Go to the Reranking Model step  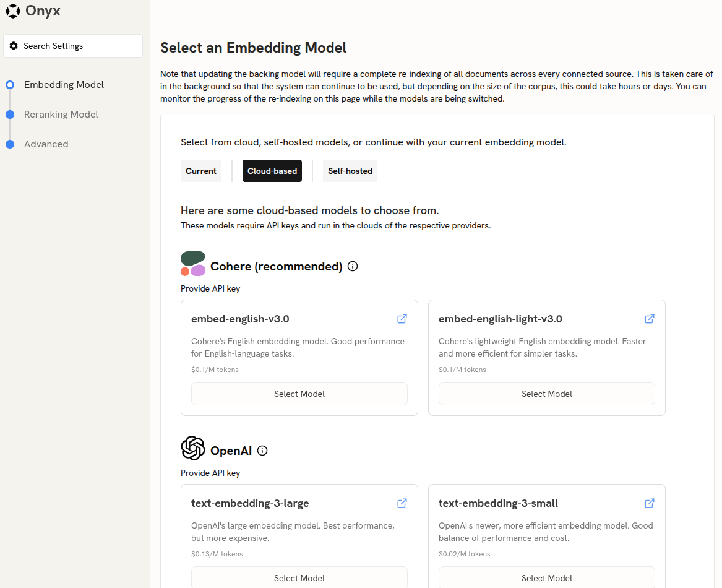tap(61, 115)
